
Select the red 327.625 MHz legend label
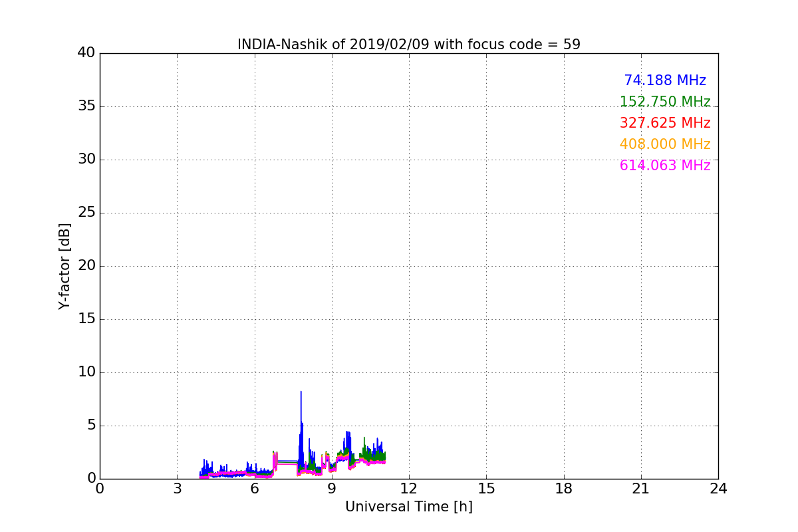coord(665,123)
